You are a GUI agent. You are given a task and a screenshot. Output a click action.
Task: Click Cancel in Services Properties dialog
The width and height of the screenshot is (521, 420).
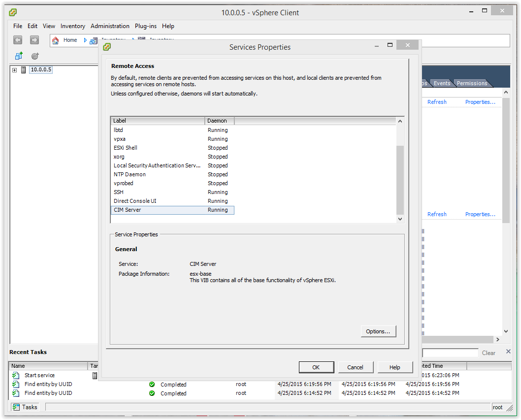356,367
